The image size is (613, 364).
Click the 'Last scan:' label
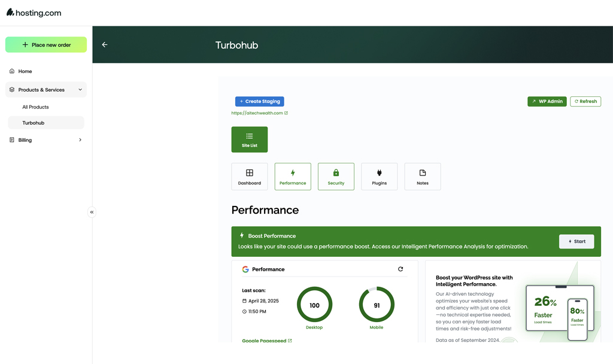tap(254, 290)
